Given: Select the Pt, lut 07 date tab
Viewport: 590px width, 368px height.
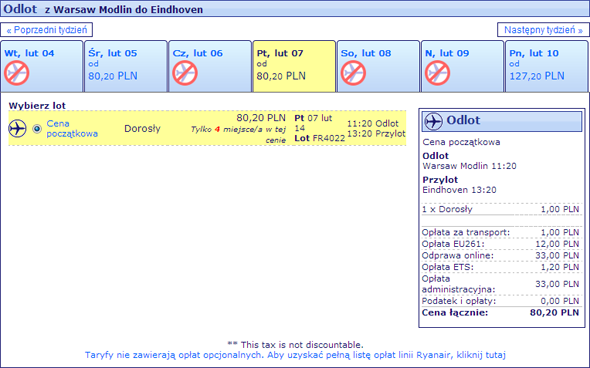Looking at the screenshot, I should click(294, 66).
